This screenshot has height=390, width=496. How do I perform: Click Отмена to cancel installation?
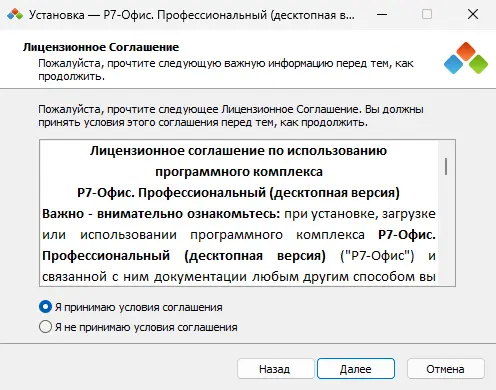click(445, 369)
